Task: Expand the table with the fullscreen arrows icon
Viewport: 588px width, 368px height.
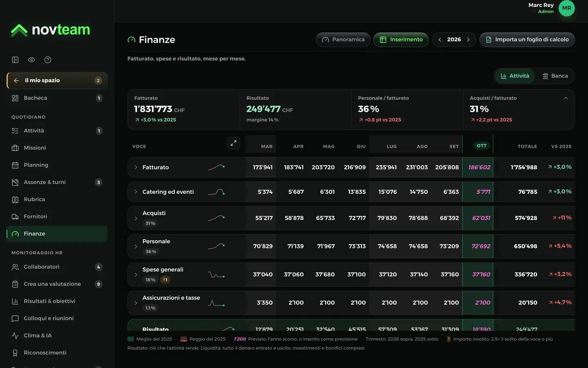Action: 234,143
